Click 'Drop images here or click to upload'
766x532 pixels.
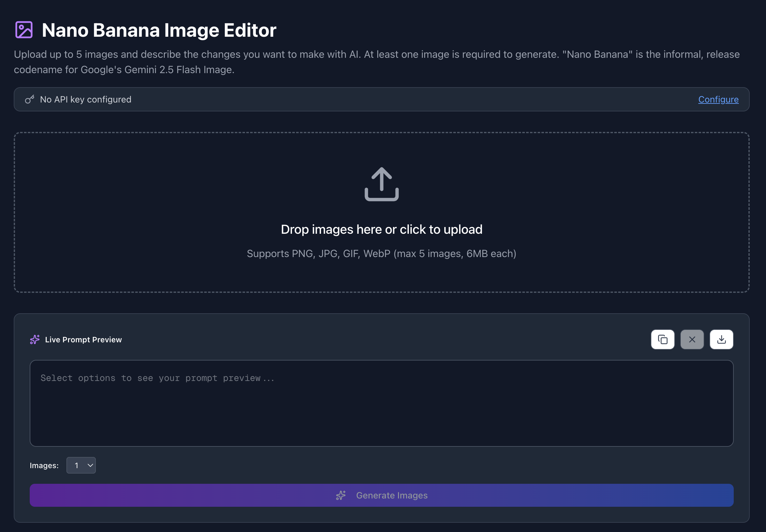tap(381, 229)
